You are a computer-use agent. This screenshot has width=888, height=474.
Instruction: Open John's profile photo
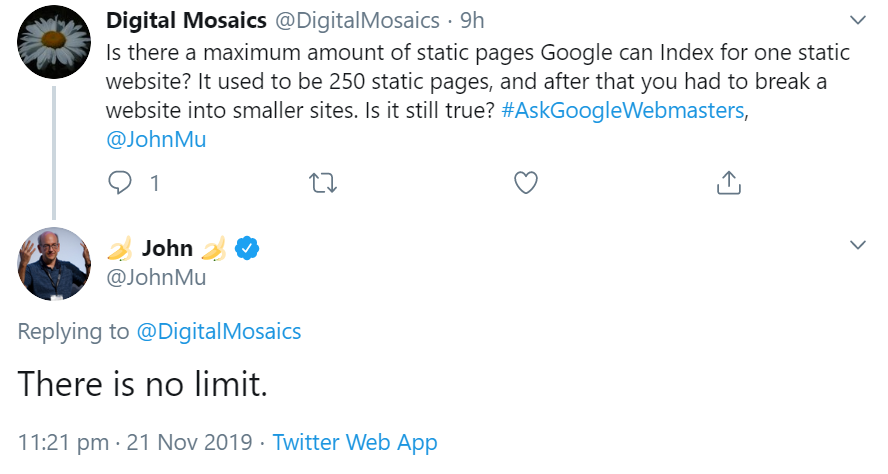click(x=54, y=264)
